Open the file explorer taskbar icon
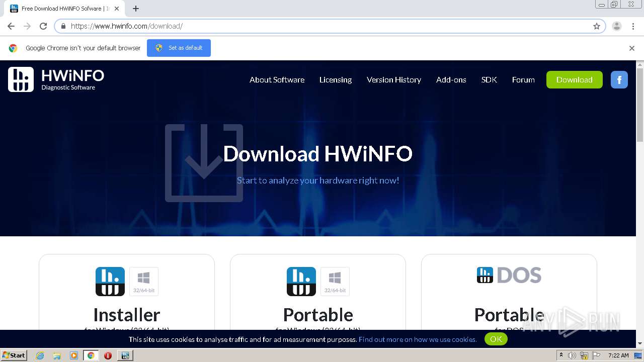 point(57,355)
